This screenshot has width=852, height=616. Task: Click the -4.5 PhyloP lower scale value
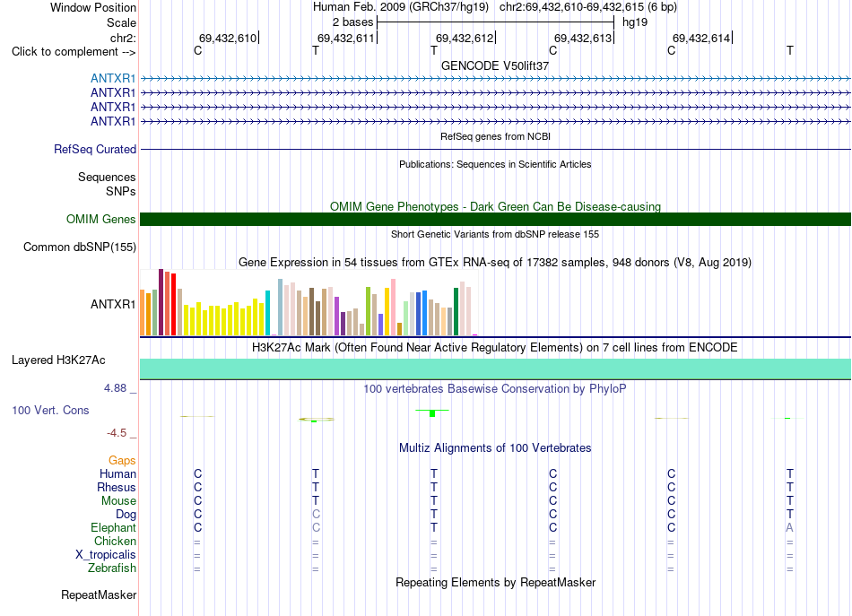[x=117, y=433]
